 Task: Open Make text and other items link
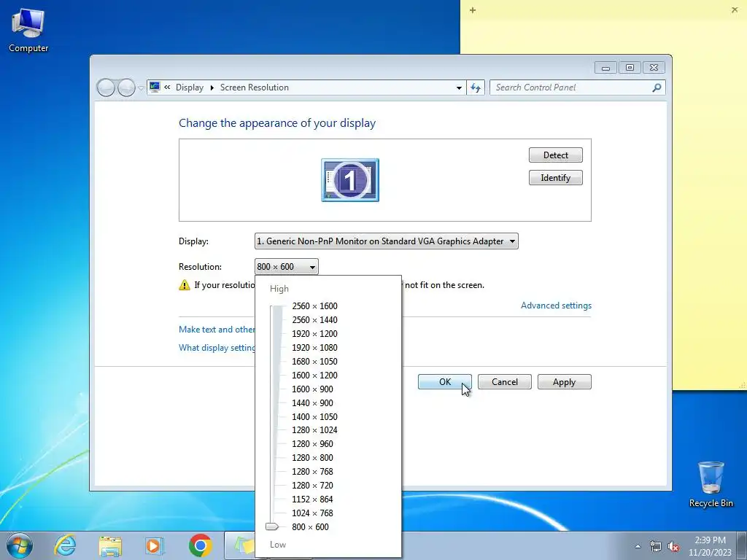[217, 329]
